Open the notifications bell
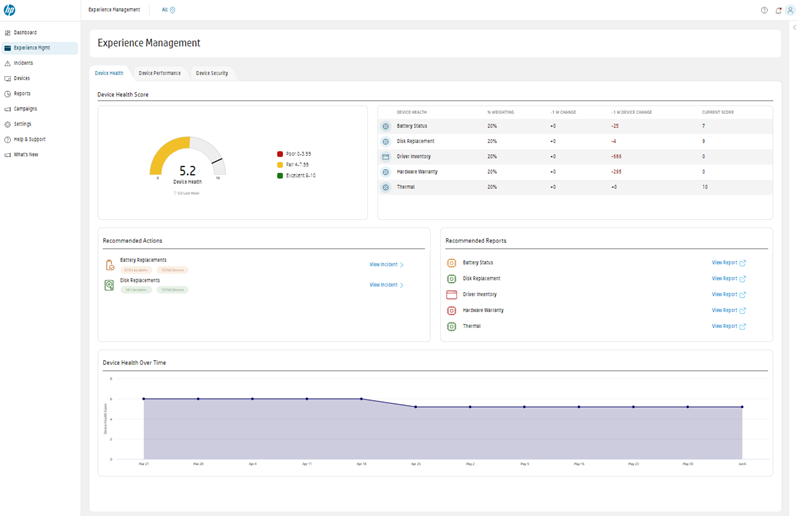Image resolution: width=799 pixels, height=516 pixels. (778, 10)
